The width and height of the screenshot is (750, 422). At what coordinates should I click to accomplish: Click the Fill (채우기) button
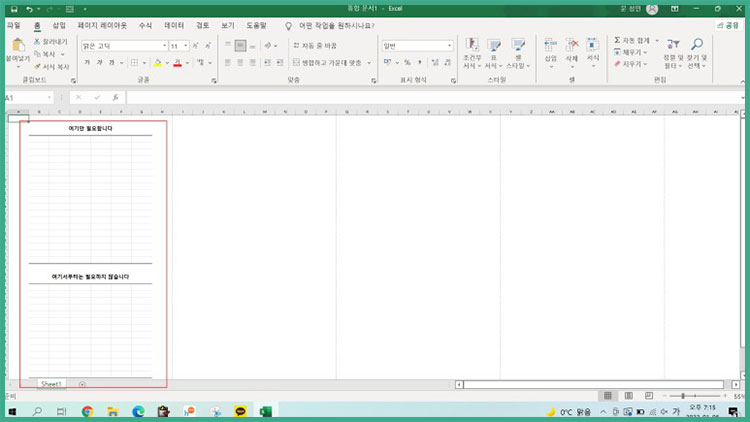(631, 52)
